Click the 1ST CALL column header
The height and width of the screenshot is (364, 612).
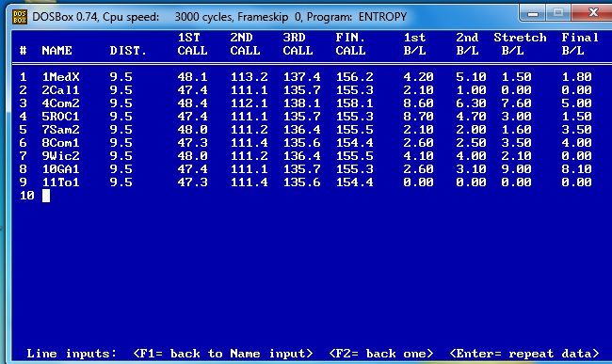(192, 44)
